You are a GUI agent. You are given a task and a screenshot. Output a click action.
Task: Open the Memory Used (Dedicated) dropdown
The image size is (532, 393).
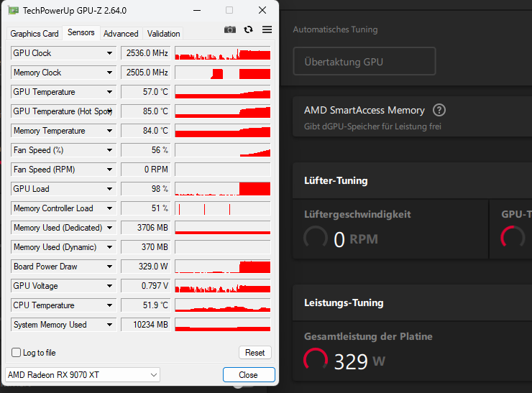(109, 228)
